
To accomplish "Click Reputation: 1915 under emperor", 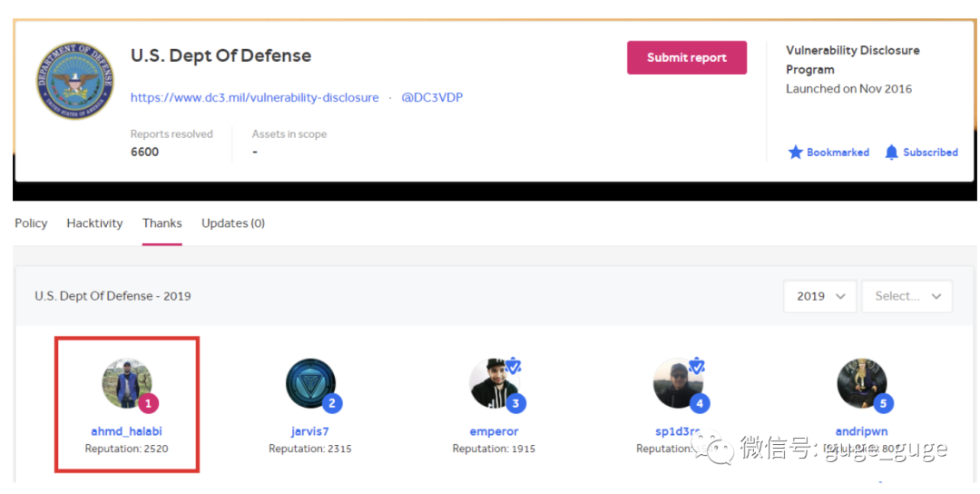I will 494,449.
